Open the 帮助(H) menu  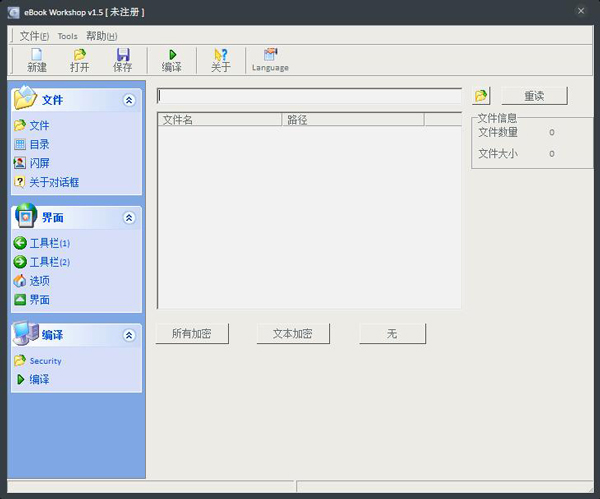click(101, 36)
